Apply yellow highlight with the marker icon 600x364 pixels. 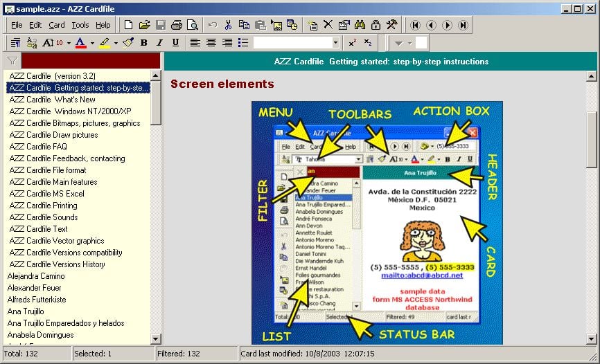click(x=105, y=42)
